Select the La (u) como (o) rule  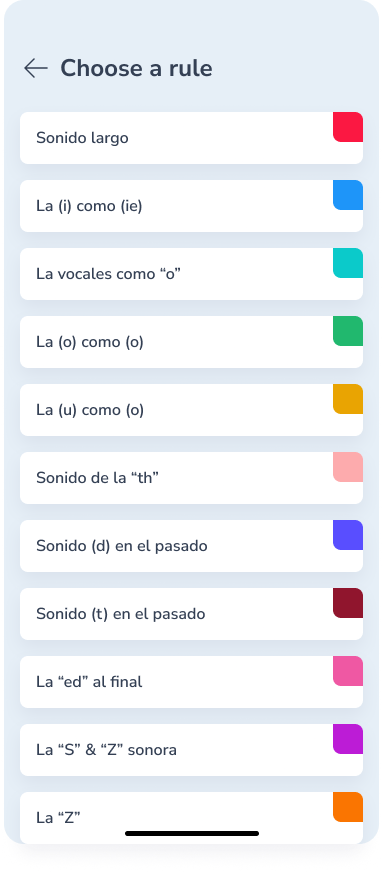pyautogui.click(x=191, y=410)
